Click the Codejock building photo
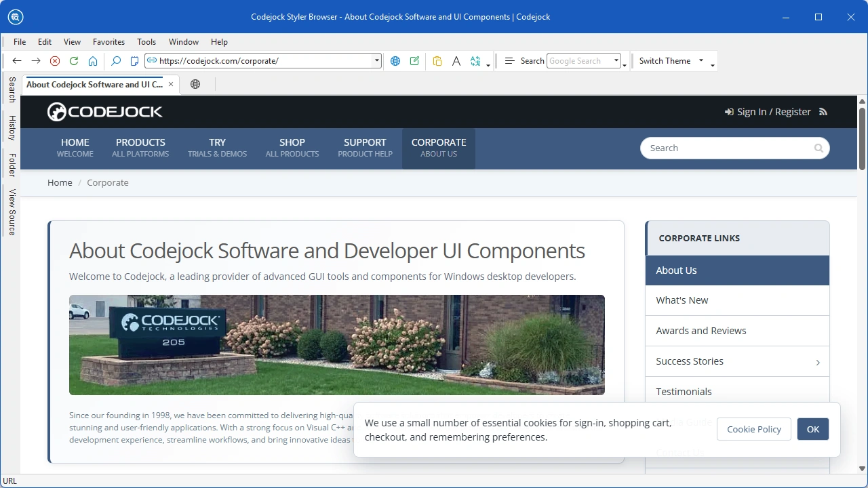Screen dimensions: 868x488 coord(337,345)
